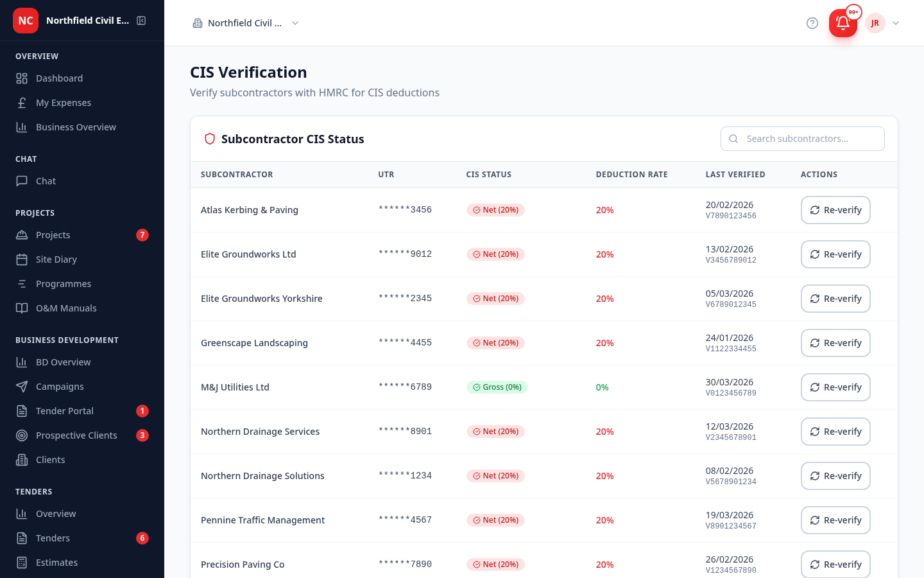
Task: Re-verify Greenscape Landscaping
Action: tap(835, 343)
